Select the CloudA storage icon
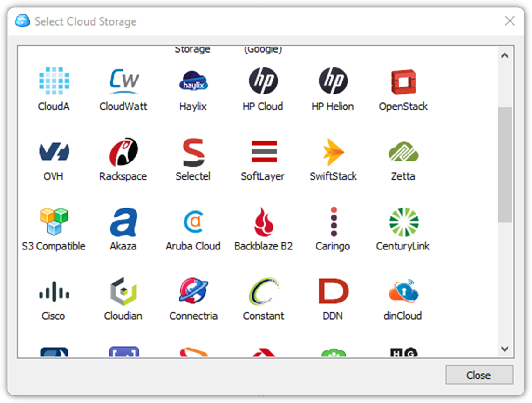The image size is (532, 403). point(54,81)
